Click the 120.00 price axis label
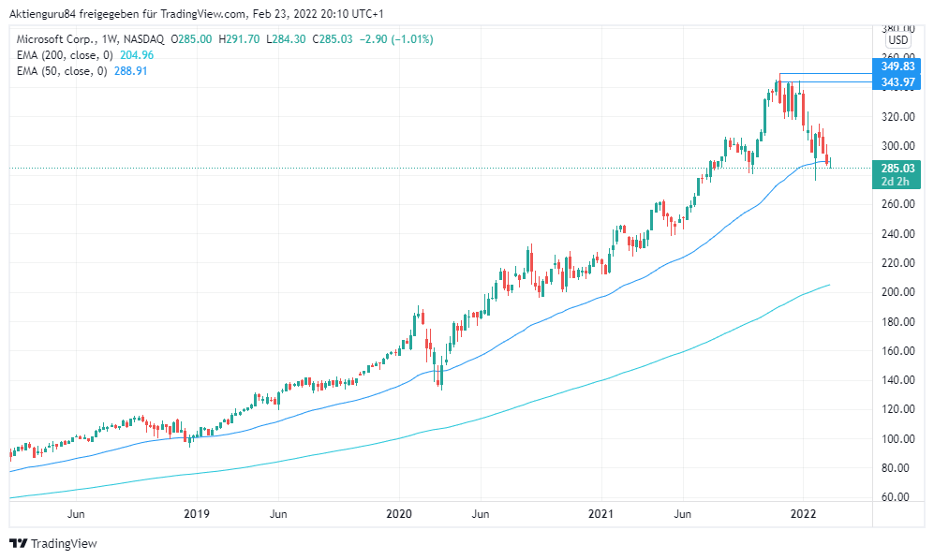Screen dimensions: 934x560 coord(897,409)
